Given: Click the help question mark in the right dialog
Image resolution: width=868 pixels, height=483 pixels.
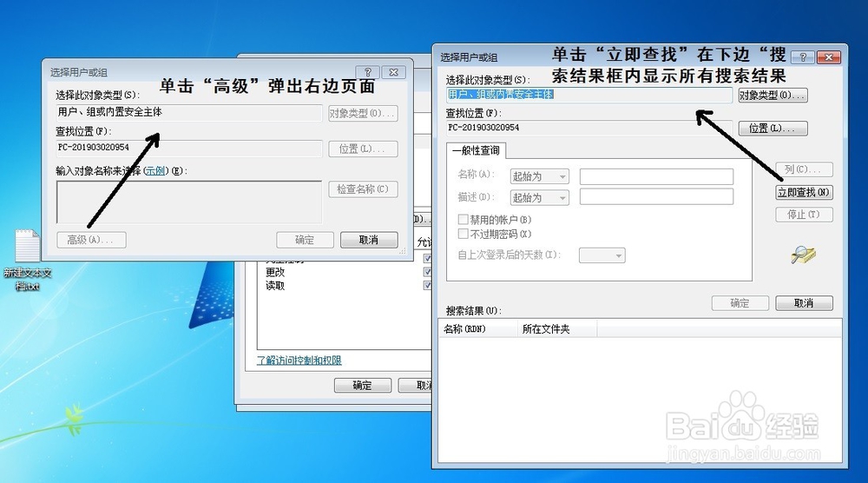Looking at the screenshot, I should click(x=803, y=57).
